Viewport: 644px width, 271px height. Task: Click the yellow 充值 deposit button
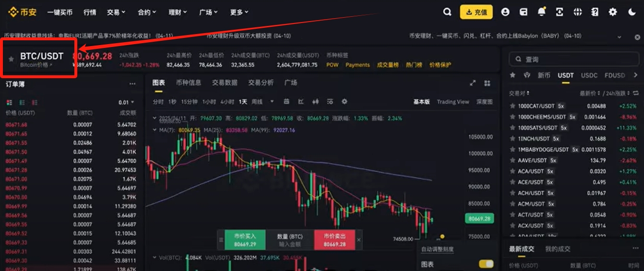point(476,12)
